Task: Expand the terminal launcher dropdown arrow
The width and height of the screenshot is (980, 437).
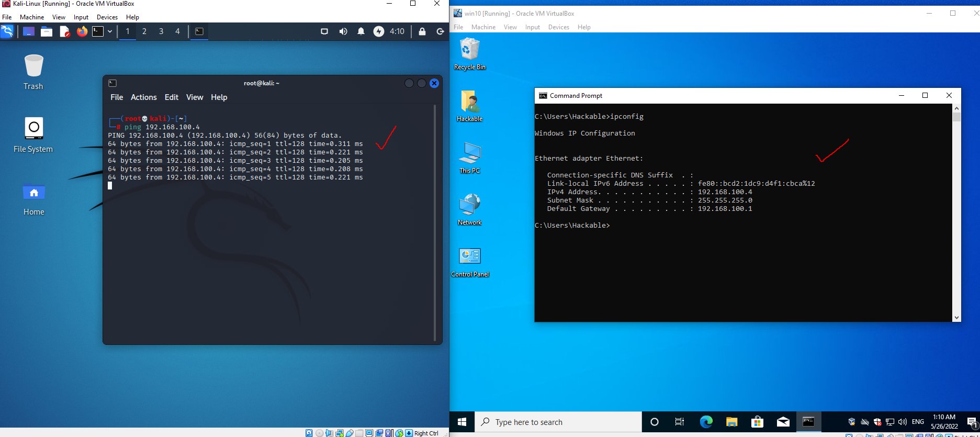Action: coord(110,31)
